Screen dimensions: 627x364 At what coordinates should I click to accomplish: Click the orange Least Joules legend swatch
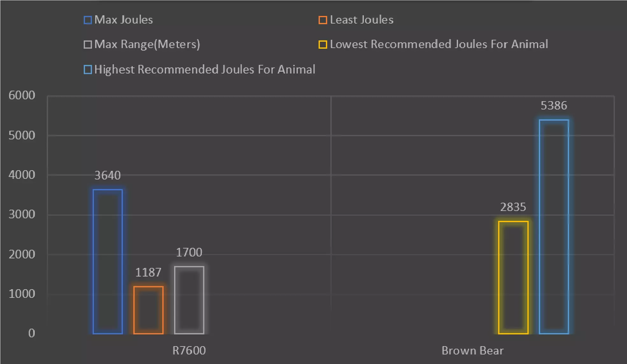(x=323, y=20)
